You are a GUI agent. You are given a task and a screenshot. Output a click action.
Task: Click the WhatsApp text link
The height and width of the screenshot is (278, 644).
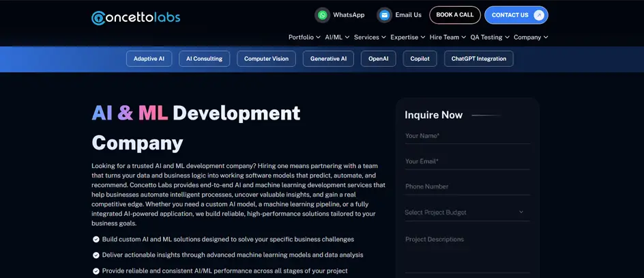[x=349, y=15]
